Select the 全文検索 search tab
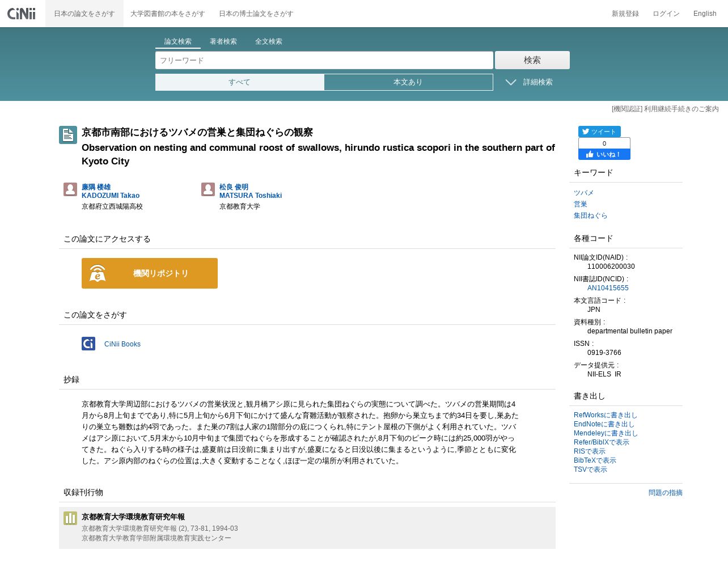The image size is (728, 567). (269, 41)
